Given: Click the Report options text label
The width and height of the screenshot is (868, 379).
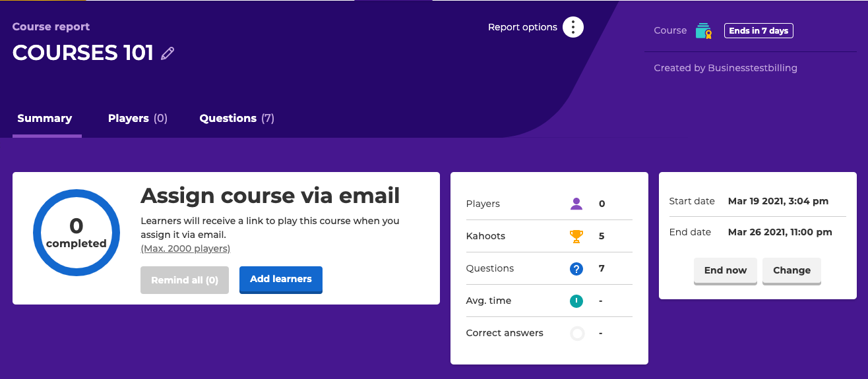Looking at the screenshot, I should pyautogui.click(x=522, y=27).
